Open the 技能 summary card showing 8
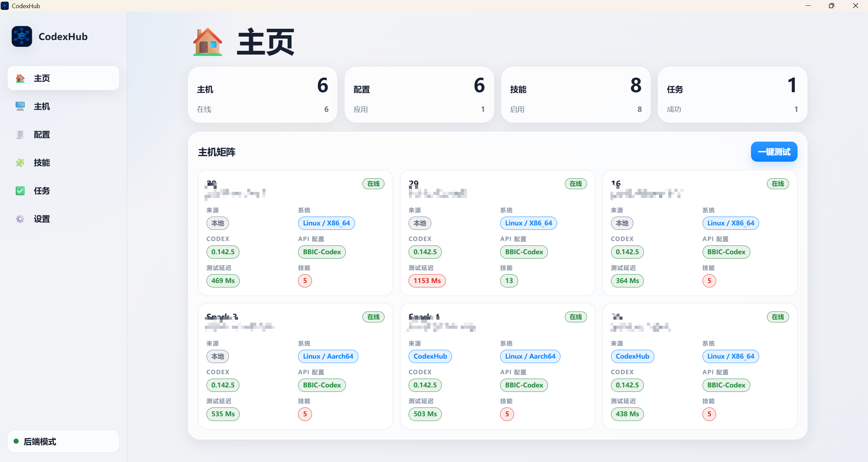 (576, 95)
